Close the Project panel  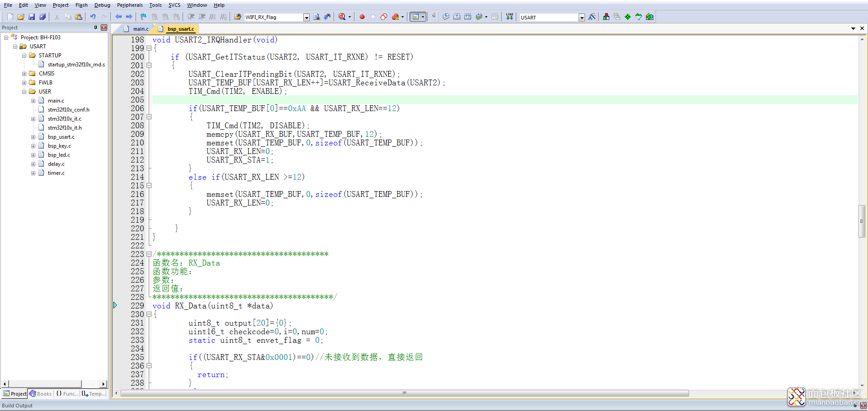tap(104, 28)
